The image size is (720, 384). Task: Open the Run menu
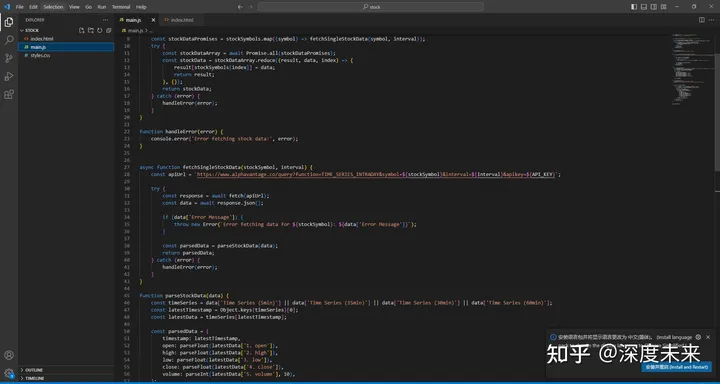102,7
